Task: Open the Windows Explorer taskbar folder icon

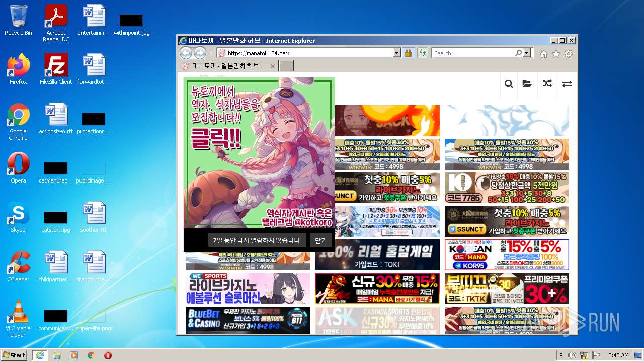Action: (x=57, y=355)
